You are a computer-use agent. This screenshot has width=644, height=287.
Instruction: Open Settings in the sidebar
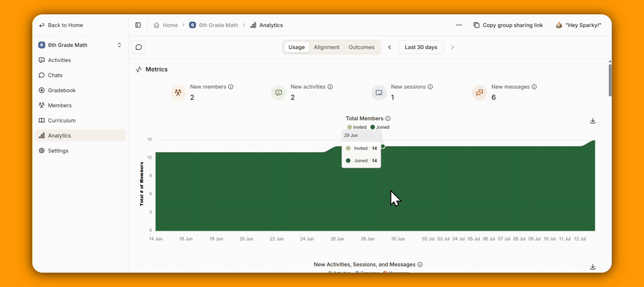tap(80, 151)
